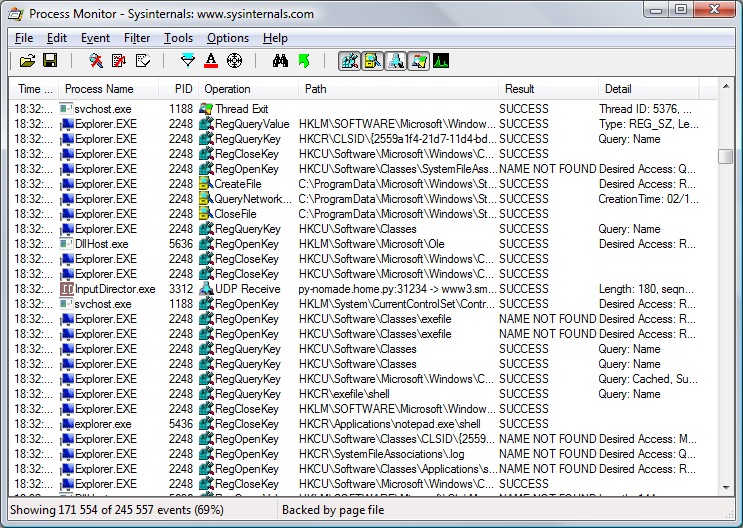Click the vertical scrollbar thumb
This screenshot has height=528, width=743.
[x=725, y=156]
